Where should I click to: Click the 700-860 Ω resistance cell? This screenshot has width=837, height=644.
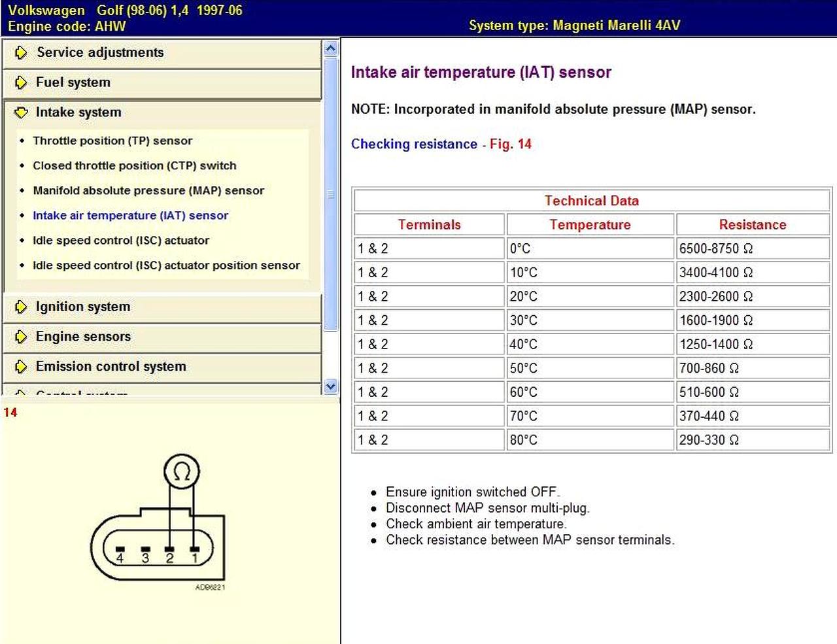coord(753,368)
